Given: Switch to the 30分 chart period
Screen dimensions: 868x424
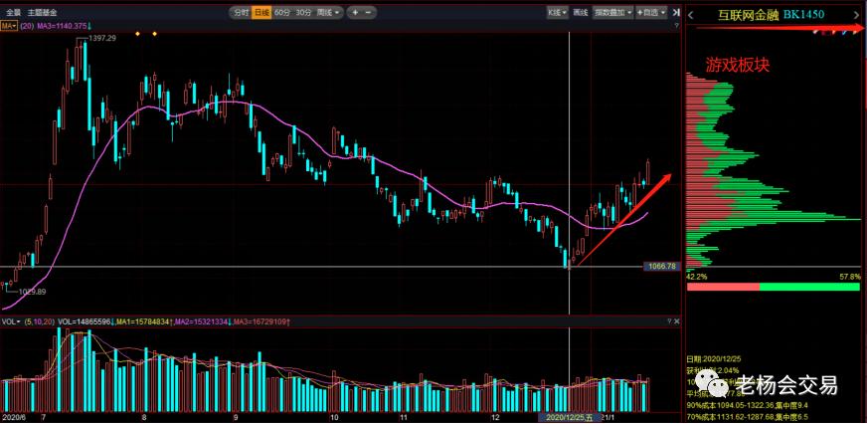Looking at the screenshot, I should click(303, 12).
